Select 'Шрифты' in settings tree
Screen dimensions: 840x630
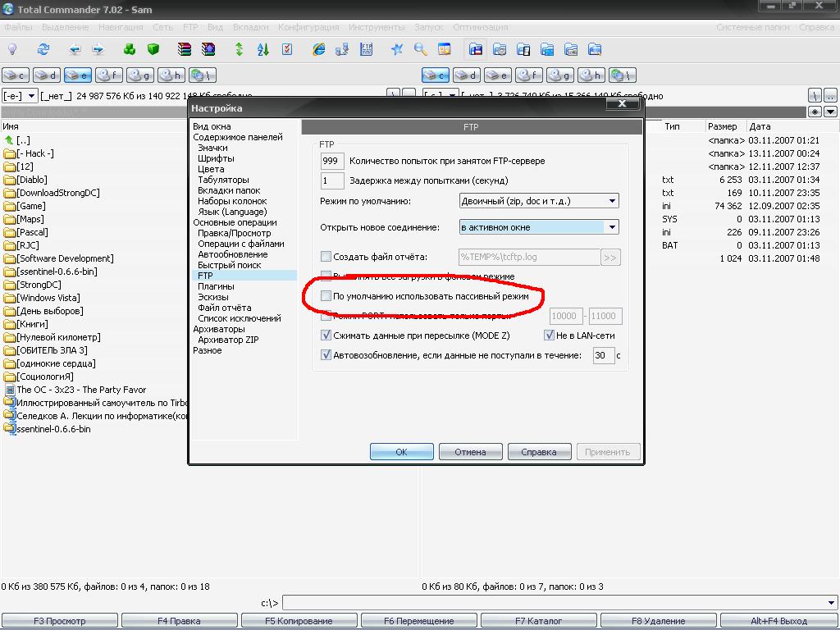216,158
